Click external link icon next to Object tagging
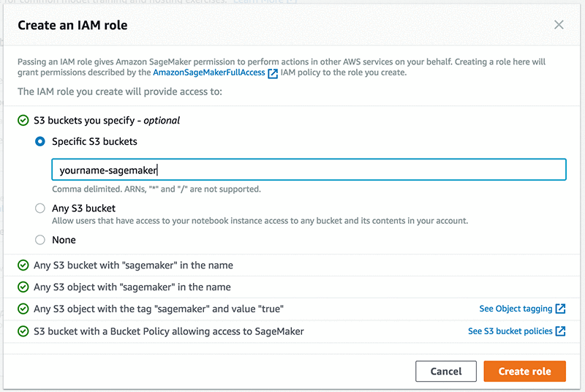 click(561, 309)
